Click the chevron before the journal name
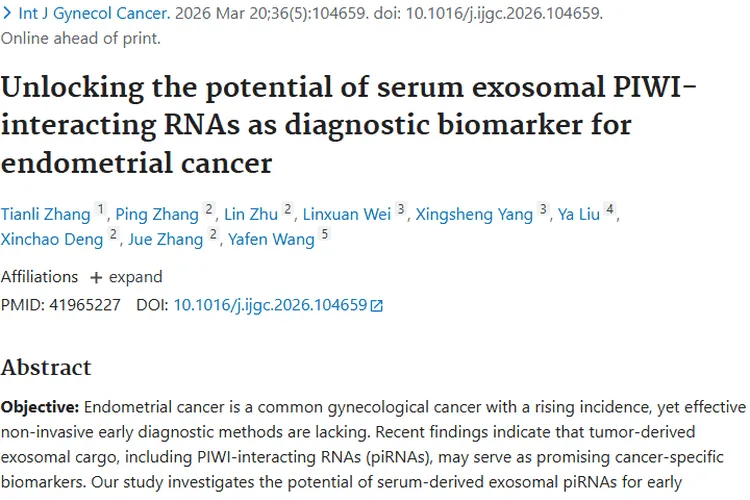Image resolution: width=750 pixels, height=500 pixels. click(x=7, y=15)
